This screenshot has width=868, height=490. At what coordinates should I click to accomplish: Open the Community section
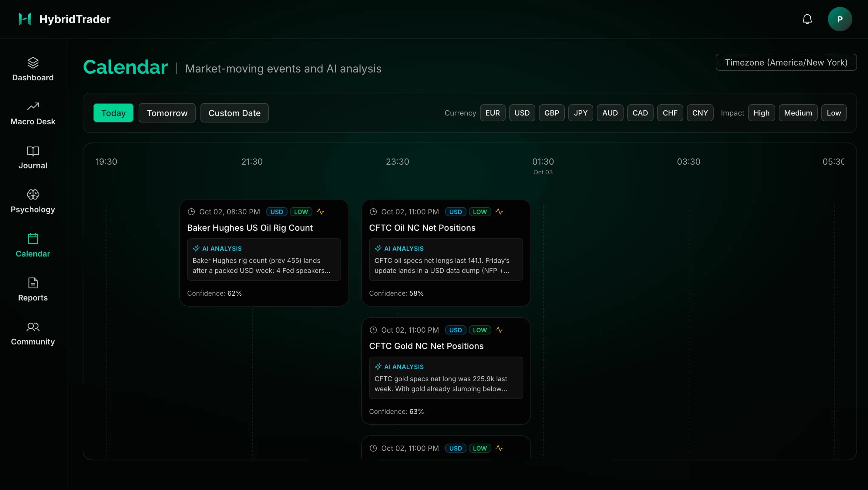tap(33, 334)
